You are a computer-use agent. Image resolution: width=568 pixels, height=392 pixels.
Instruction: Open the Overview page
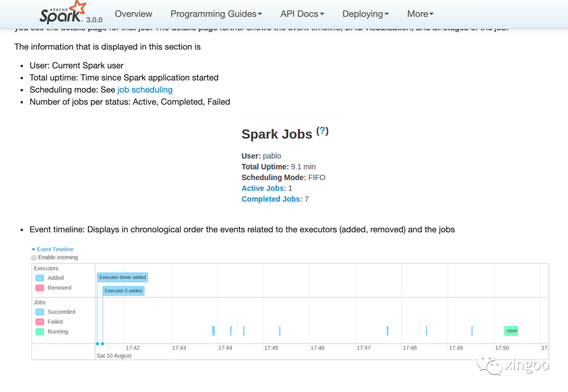[133, 14]
